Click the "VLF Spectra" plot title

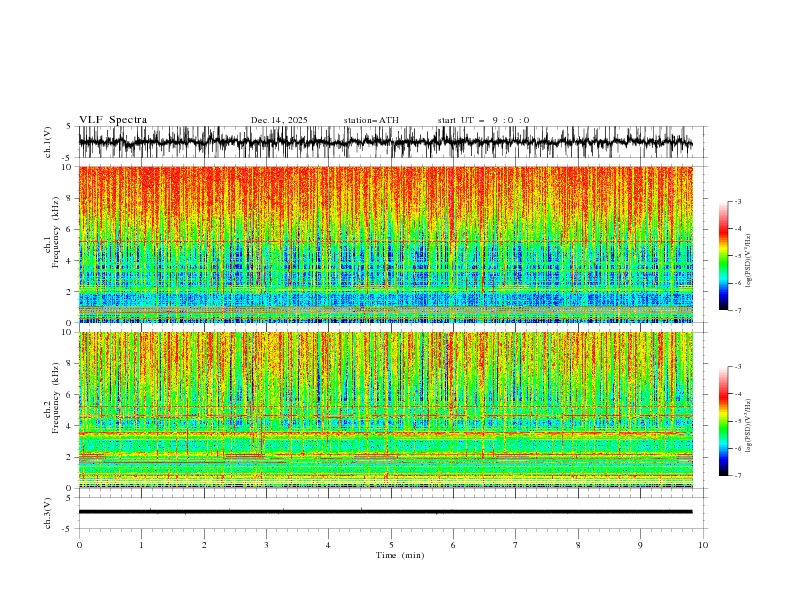click(113, 120)
